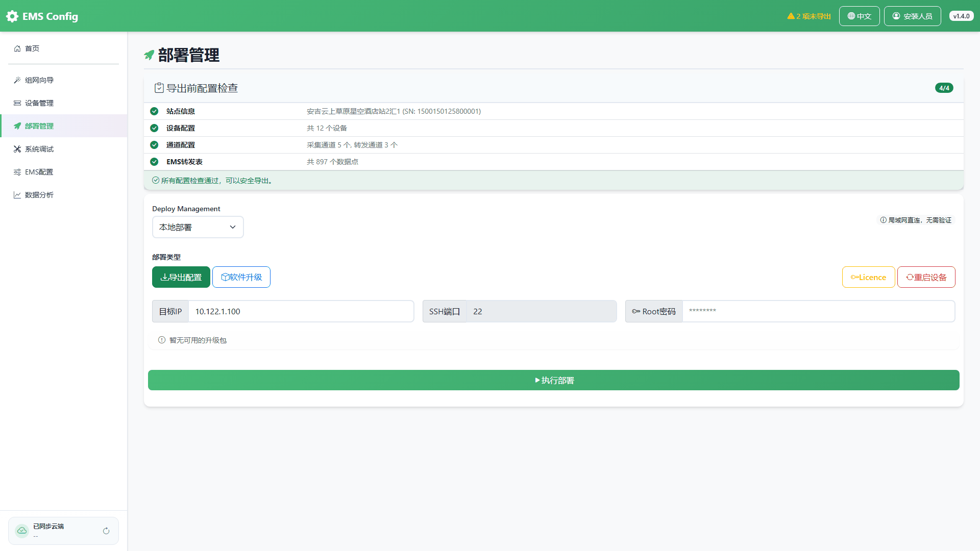Select 导出配置 deployment type

pyautogui.click(x=181, y=277)
